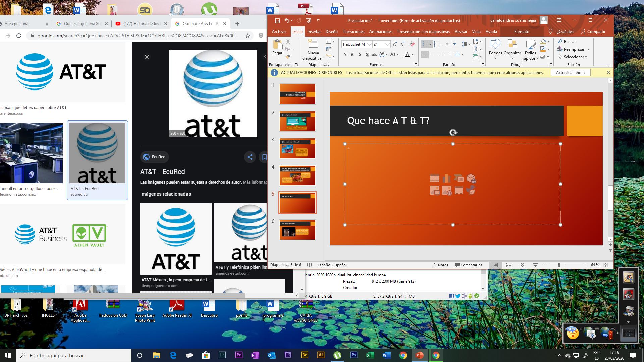Image resolution: width=644 pixels, height=362 pixels.
Task: Click the Twitter icon in uTorrent status bar
Action: [x=458, y=296]
